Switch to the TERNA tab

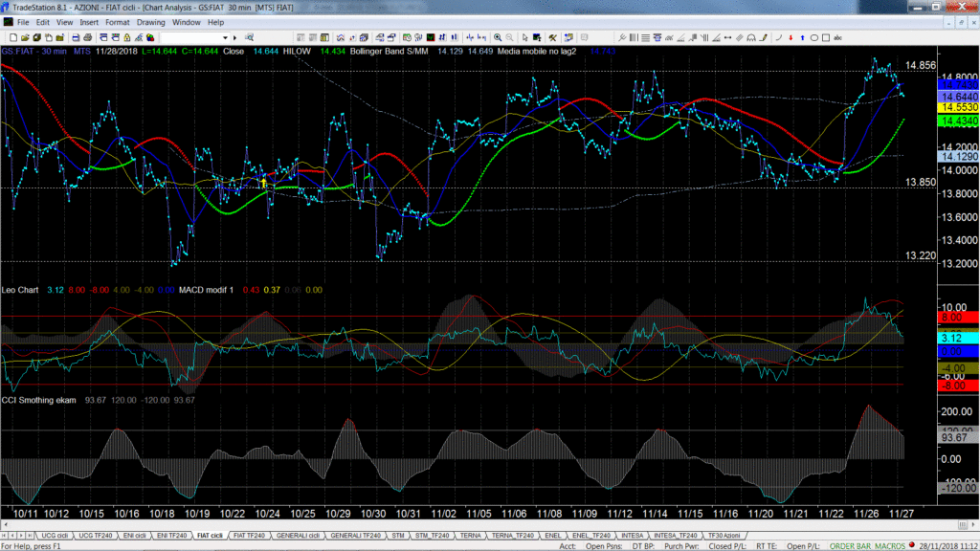pos(470,536)
